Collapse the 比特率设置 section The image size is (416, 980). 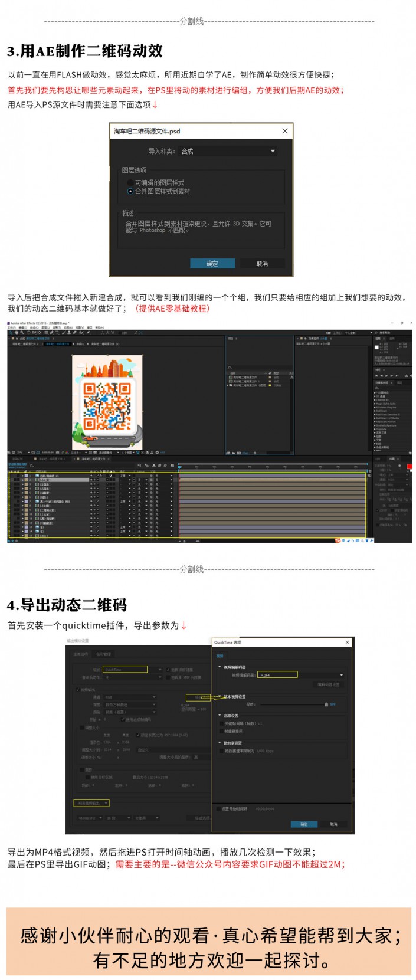click(220, 743)
